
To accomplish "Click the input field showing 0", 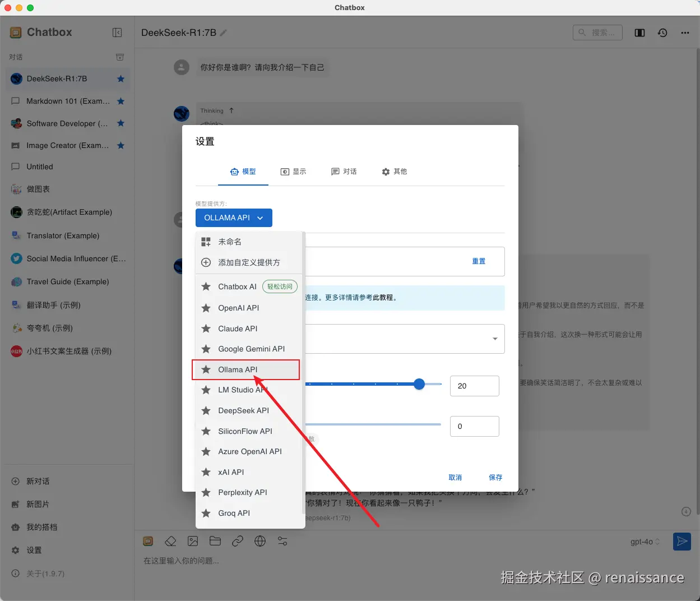I will point(475,426).
